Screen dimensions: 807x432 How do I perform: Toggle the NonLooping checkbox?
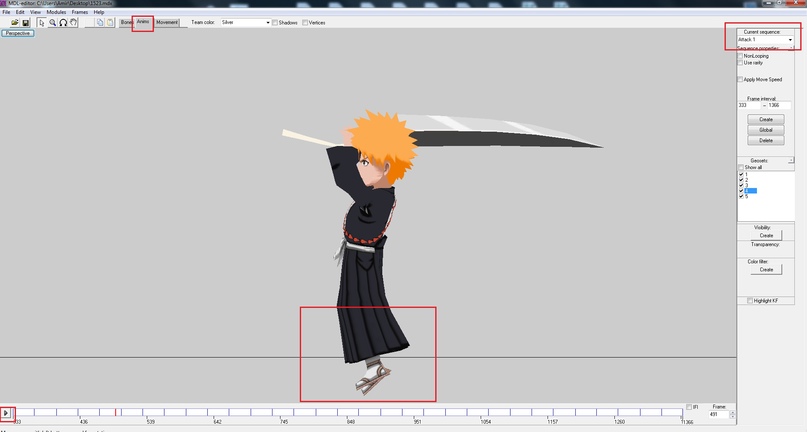tap(741, 56)
